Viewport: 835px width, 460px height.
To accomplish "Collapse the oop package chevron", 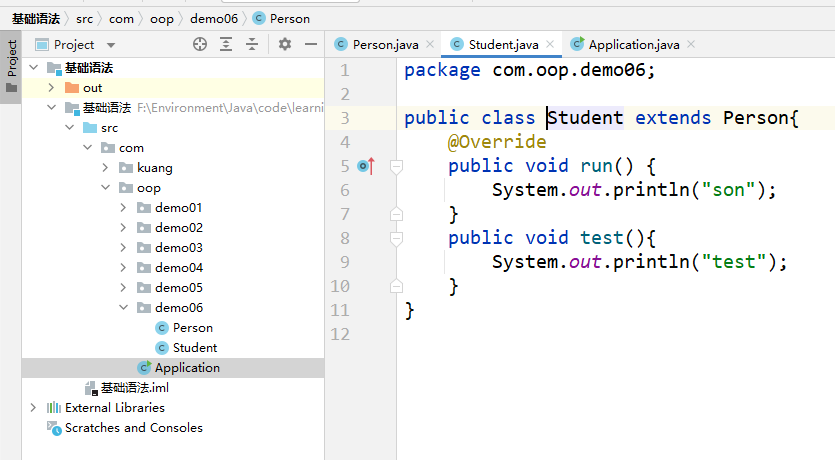I will (x=105, y=187).
